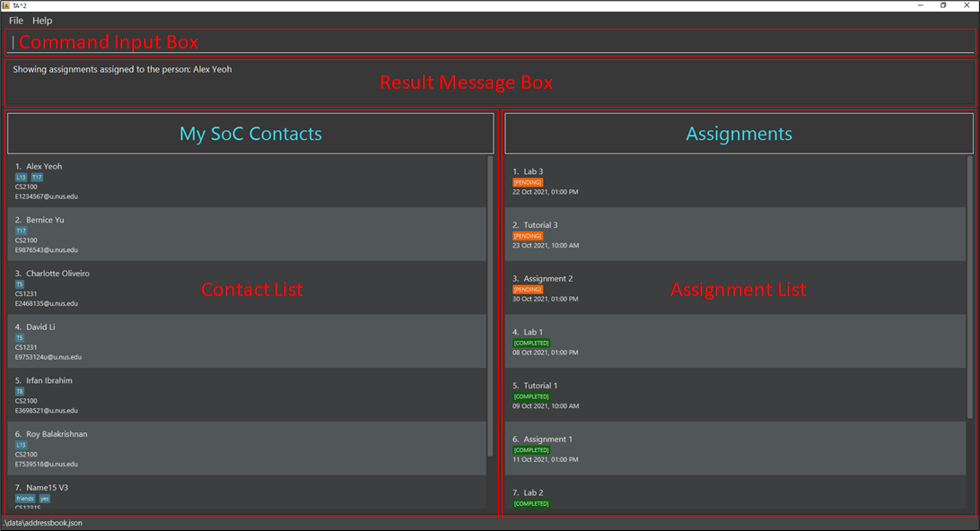Select contact Alex Yeoh
The image size is (980, 531).
[44, 167]
